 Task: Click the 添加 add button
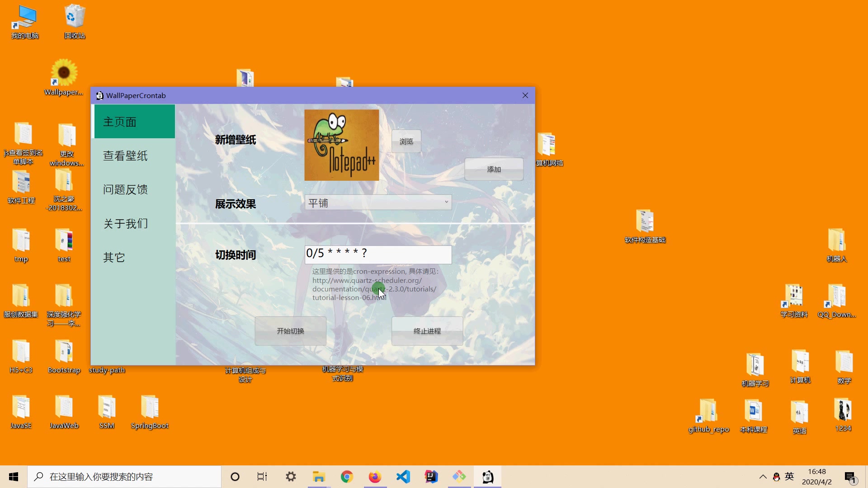point(494,169)
